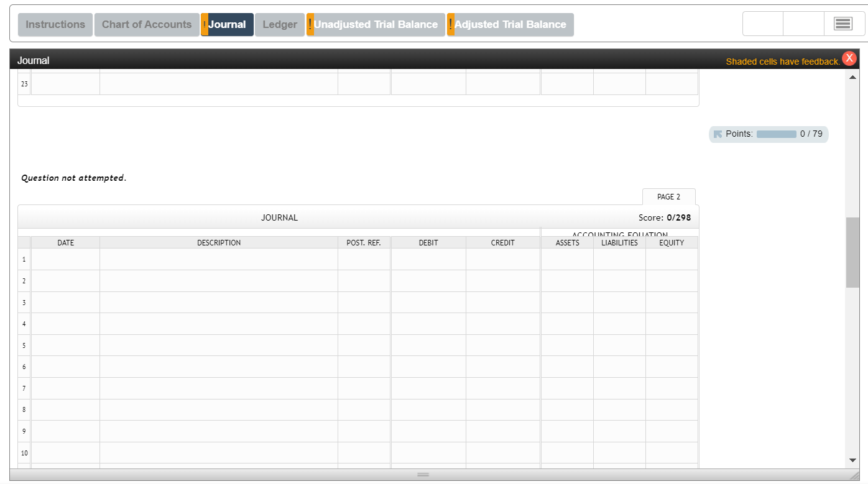Click the Post. Ref. cell in row 6
The width and height of the screenshot is (868, 484).
364,367
